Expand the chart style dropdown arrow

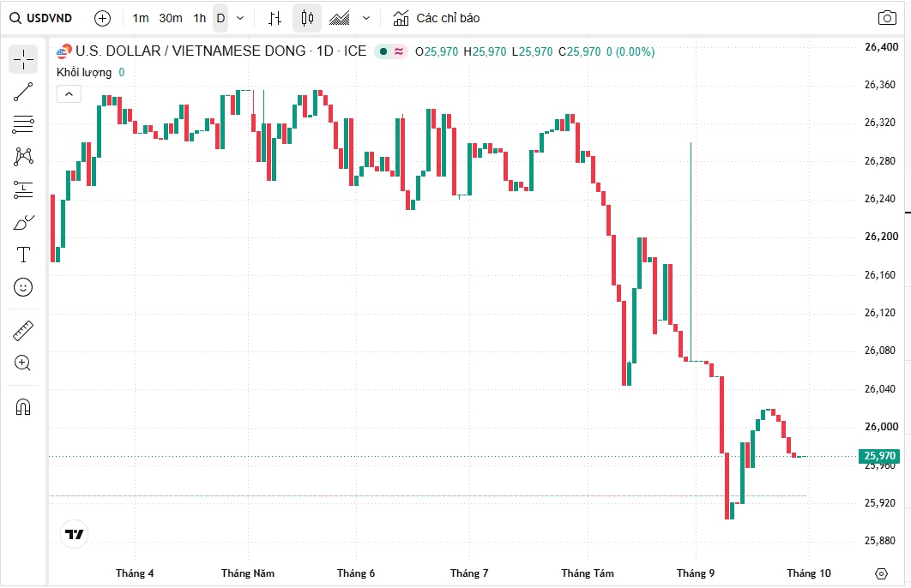tap(366, 18)
